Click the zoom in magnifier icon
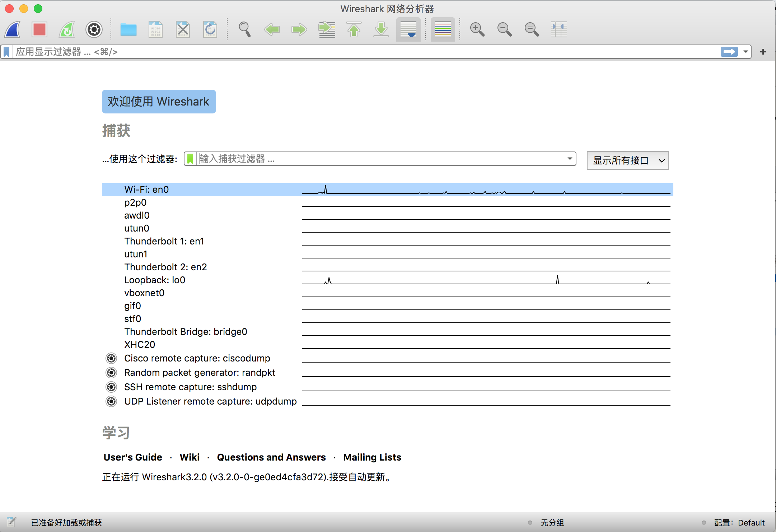The height and width of the screenshot is (532, 776). click(x=477, y=29)
